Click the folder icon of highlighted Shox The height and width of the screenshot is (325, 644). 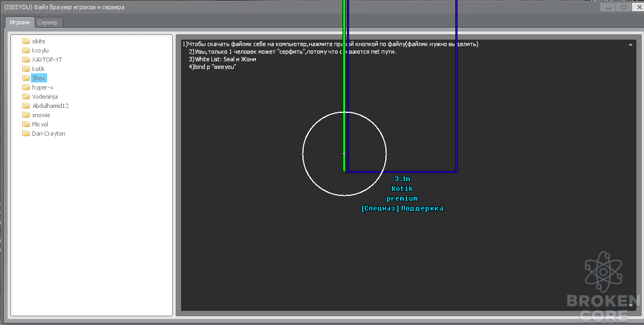(26, 78)
